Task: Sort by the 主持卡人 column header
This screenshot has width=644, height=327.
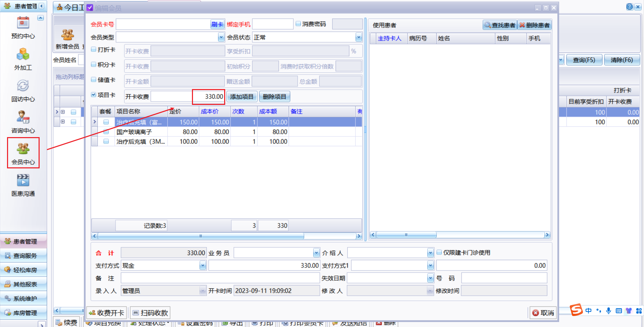Action: (x=392, y=38)
